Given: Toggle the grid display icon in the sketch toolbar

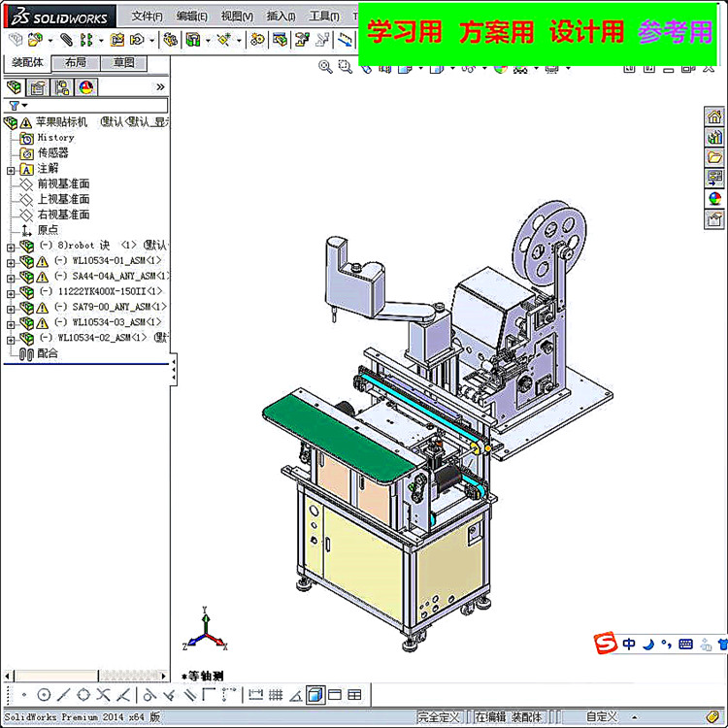Looking at the screenshot, I should [x=276, y=695].
